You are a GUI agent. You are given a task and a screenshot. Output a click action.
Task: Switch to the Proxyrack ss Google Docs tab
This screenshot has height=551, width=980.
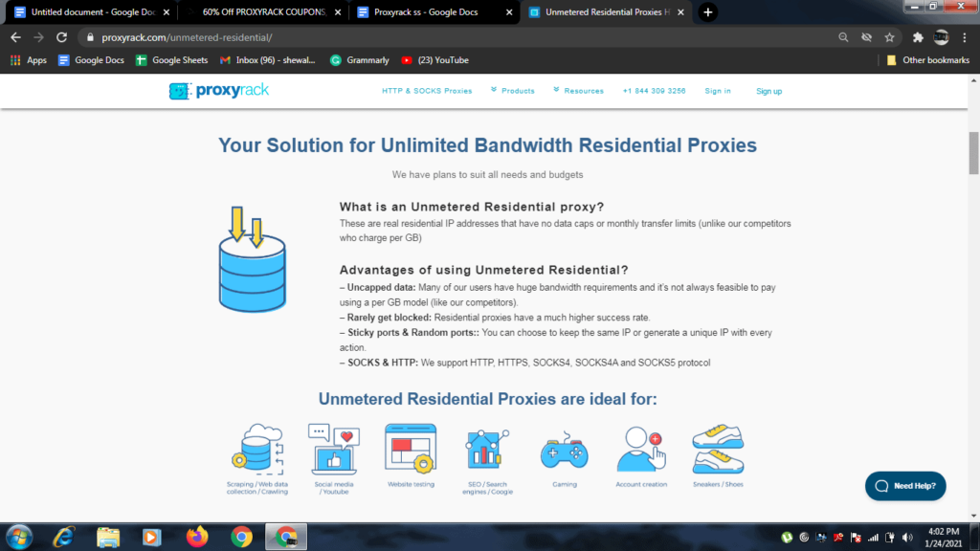click(434, 11)
